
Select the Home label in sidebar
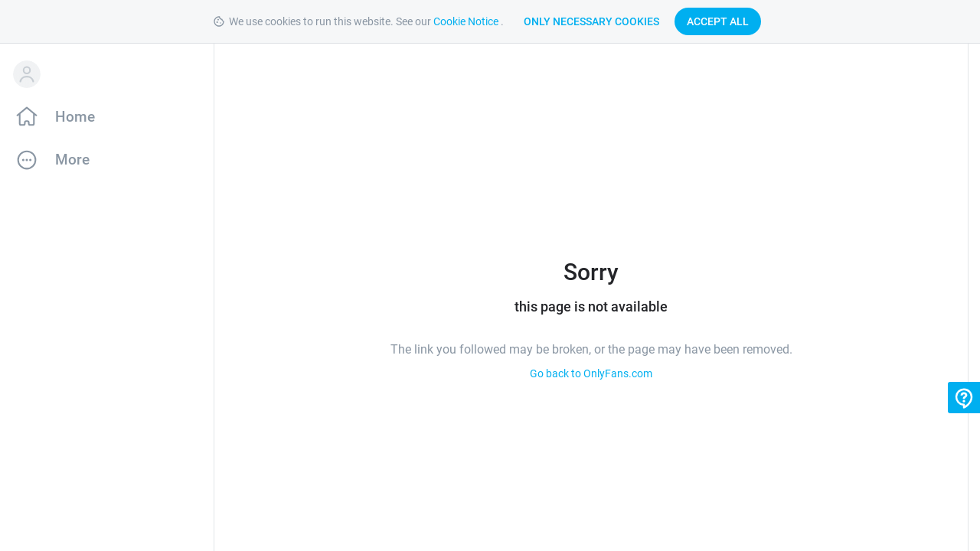pyautogui.click(x=75, y=117)
